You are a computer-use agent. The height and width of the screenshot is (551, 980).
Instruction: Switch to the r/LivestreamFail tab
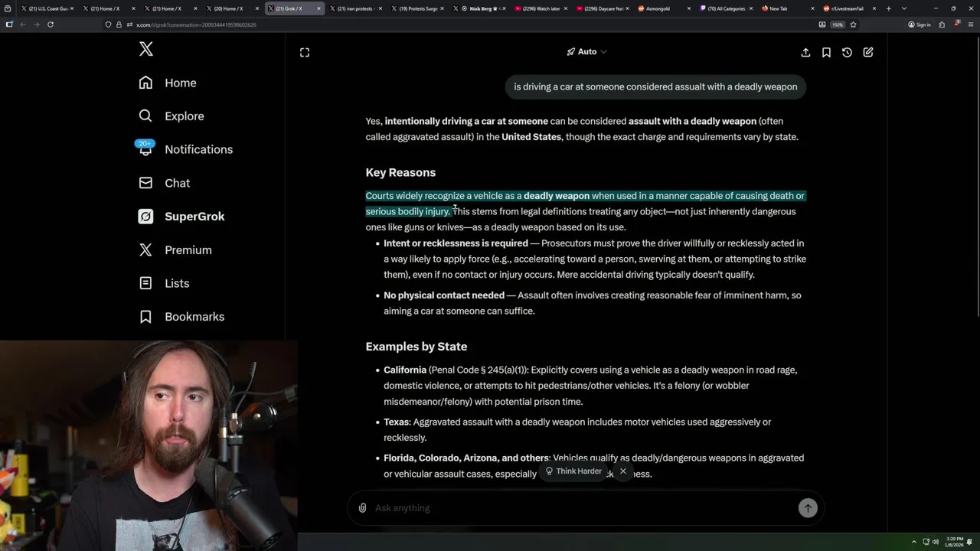pyautogui.click(x=848, y=8)
